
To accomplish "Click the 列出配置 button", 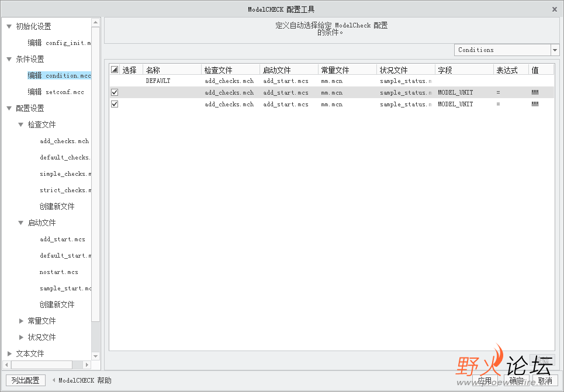I will click(26, 380).
